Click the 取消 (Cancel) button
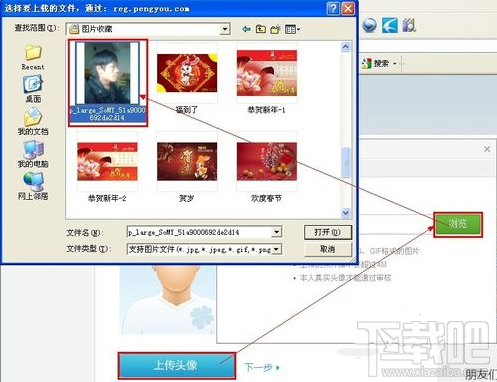The height and width of the screenshot is (382, 497). pyautogui.click(x=328, y=249)
